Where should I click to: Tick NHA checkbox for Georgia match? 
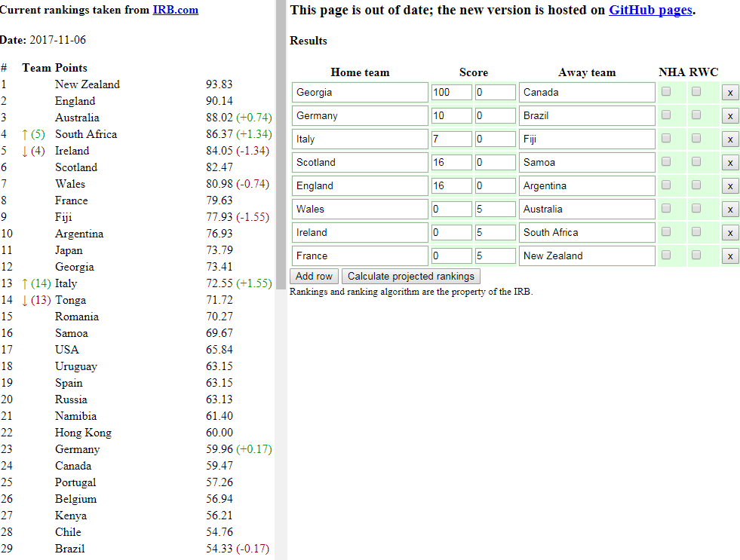(666, 91)
